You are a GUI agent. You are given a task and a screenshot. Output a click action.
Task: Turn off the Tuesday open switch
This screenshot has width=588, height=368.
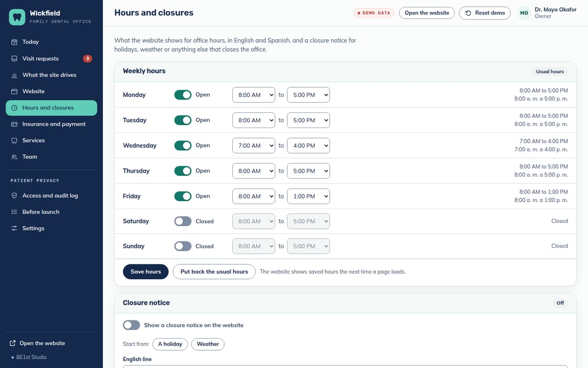[x=183, y=120]
